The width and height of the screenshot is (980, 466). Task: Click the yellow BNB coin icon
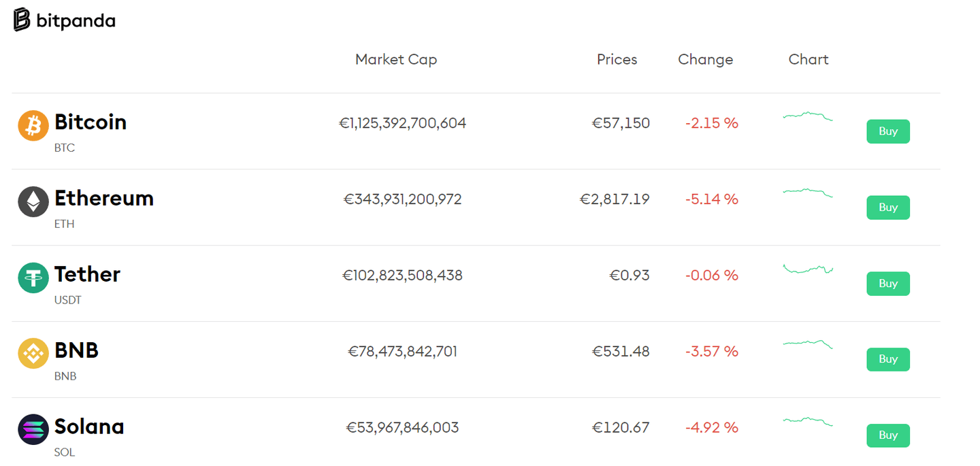point(33,354)
